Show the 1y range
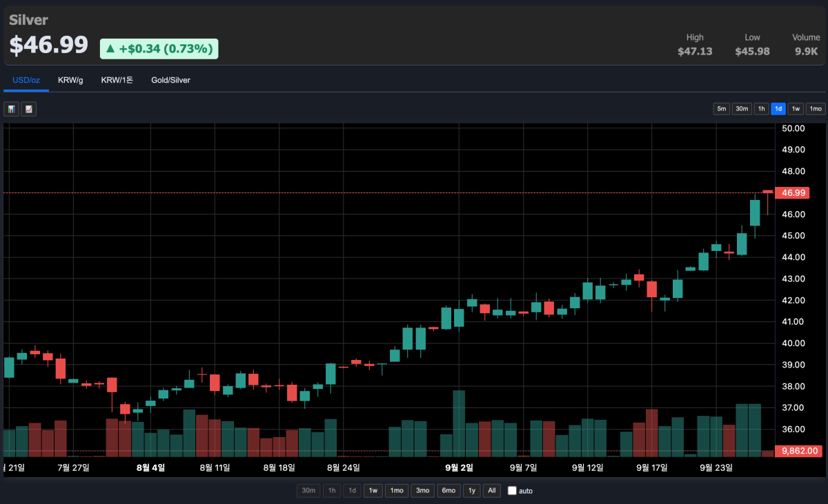The image size is (828, 504). [472, 491]
